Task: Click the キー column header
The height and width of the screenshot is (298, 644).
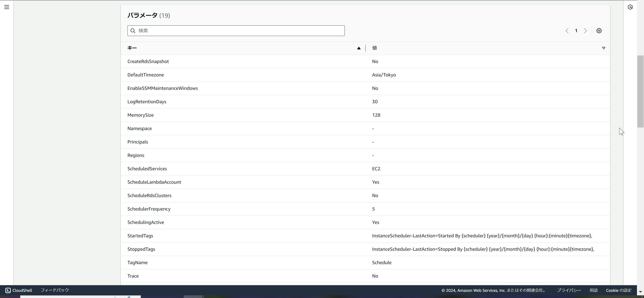Action: pyautogui.click(x=132, y=48)
